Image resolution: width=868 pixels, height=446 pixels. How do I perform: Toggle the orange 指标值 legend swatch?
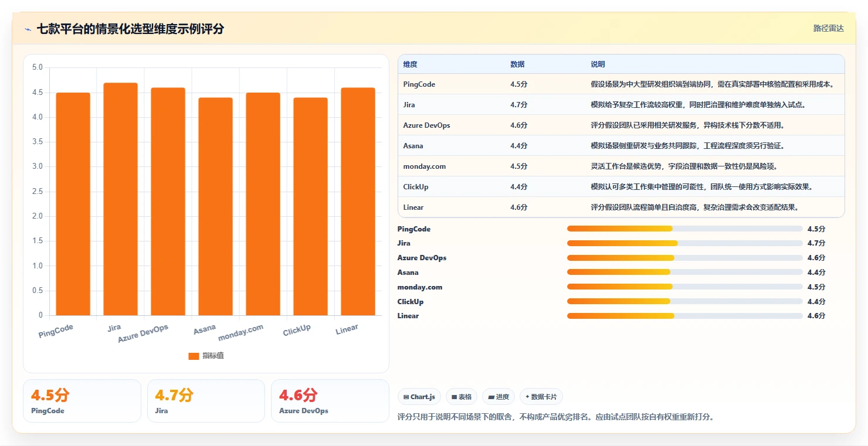[194, 356]
